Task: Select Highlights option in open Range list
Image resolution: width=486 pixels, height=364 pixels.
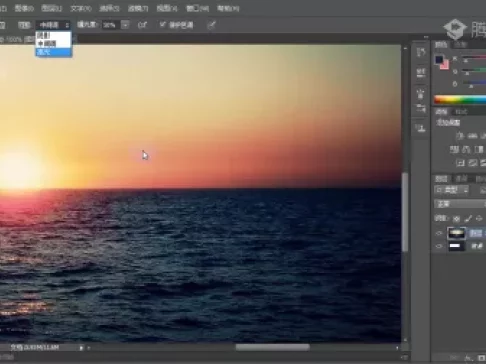Action: pos(54,52)
